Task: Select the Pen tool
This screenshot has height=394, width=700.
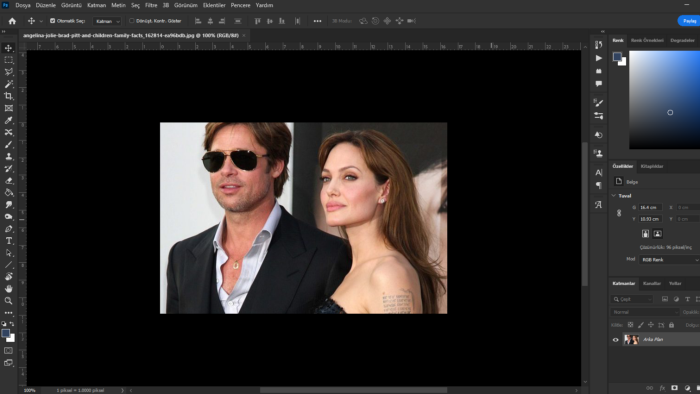Action: (x=8, y=228)
